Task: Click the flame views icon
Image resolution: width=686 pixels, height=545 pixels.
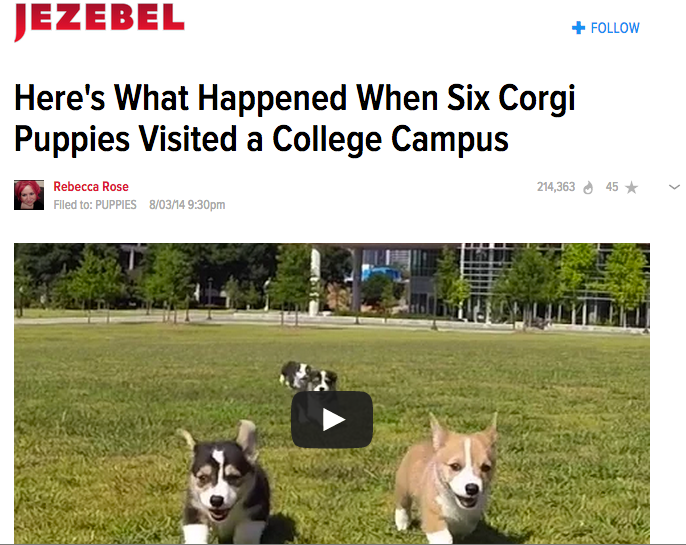Action: pos(588,188)
